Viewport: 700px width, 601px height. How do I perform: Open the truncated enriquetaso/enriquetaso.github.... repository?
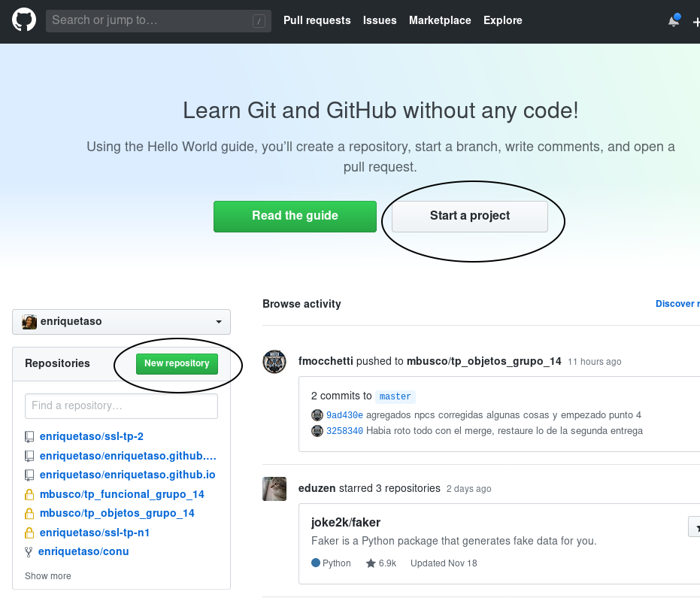[x=128, y=456]
